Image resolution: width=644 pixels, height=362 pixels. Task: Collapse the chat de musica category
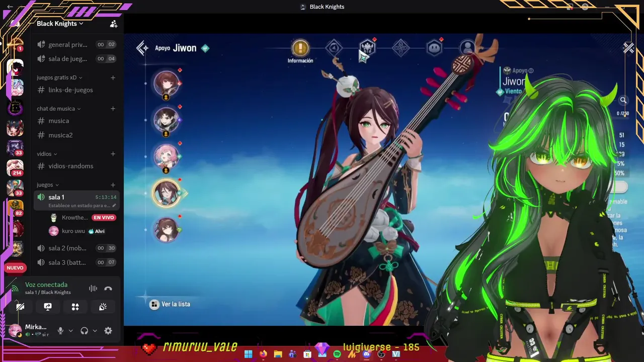click(x=58, y=109)
